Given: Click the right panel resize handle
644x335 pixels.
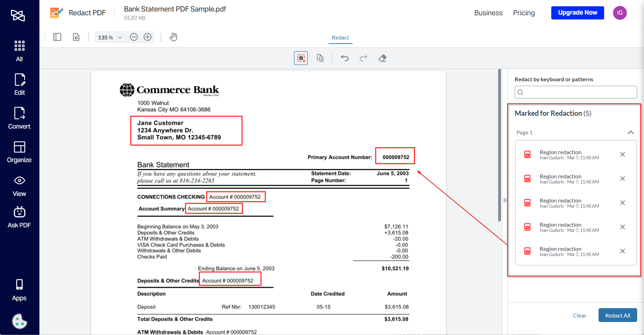Looking at the screenshot, I should pyautogui.click(x=505, y=200).
